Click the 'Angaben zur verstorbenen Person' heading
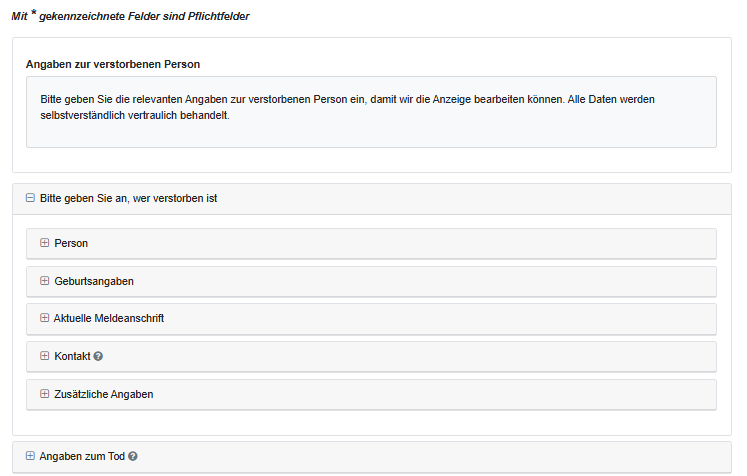 (113, 64)
